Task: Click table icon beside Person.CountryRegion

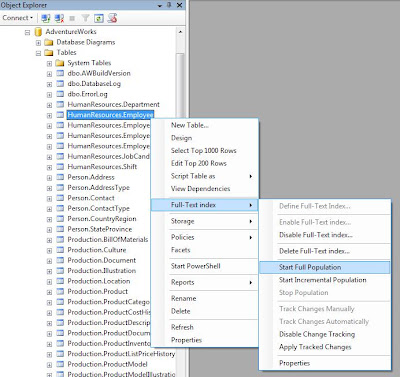Action: pos(60,219)
